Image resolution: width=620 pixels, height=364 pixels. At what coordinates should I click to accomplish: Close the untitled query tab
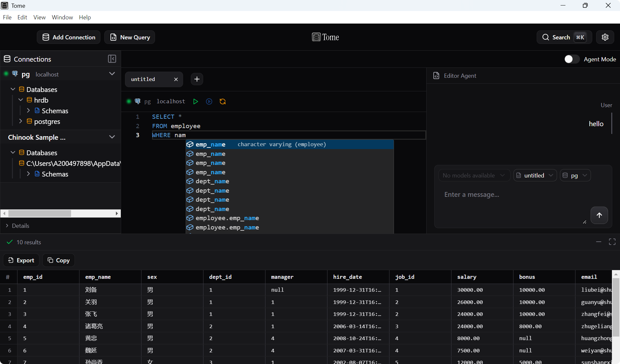pos(176,79)
